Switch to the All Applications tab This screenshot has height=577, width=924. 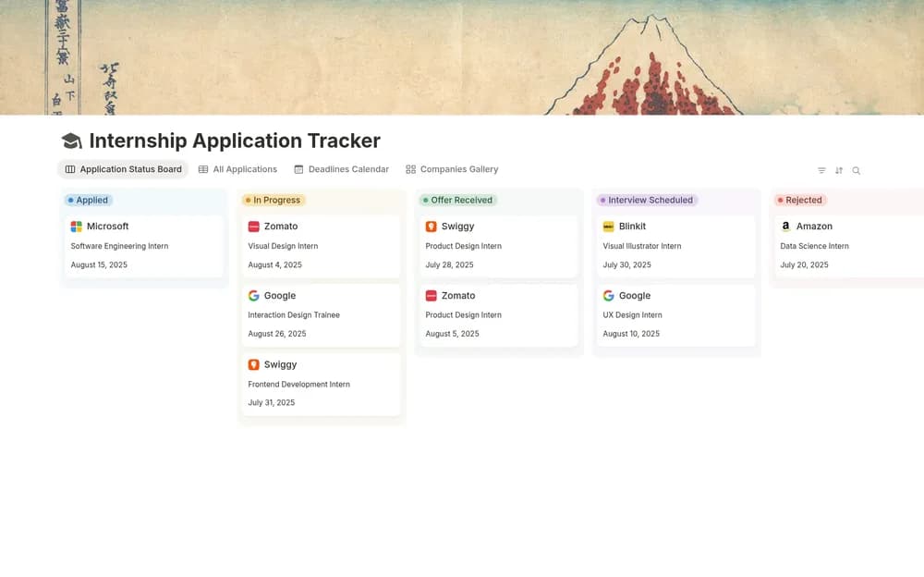click(x=237, y=169)
